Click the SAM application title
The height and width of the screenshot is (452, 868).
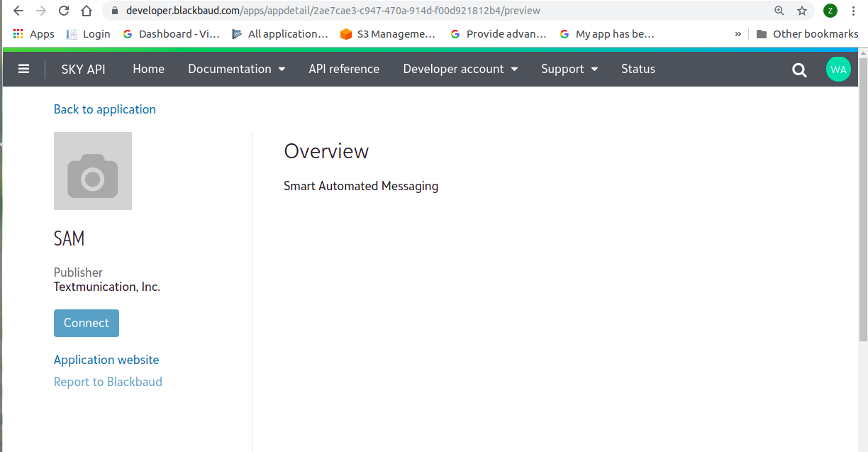click(69, 238)
